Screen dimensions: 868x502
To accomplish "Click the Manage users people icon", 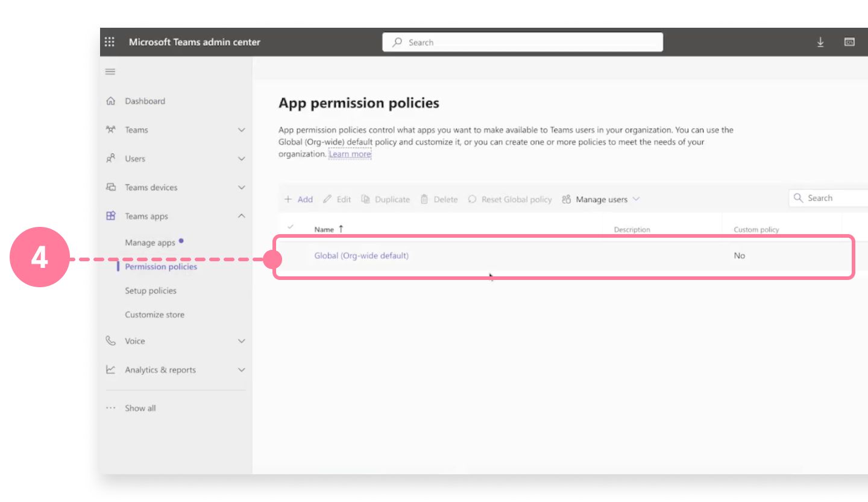I will click(566, 199).
